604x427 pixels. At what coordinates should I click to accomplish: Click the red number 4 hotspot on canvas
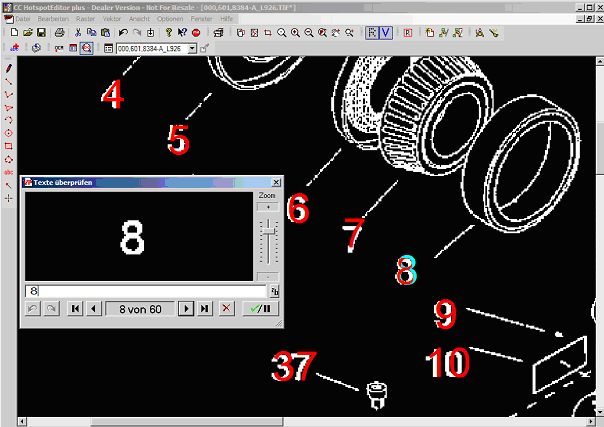coord(112,94)
